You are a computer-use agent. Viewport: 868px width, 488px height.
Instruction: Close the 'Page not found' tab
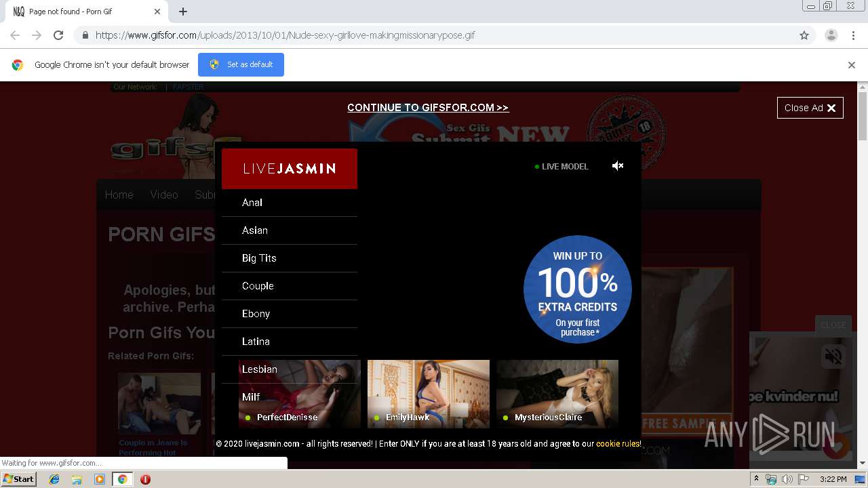pyautogui.click(x=157, y=12)
